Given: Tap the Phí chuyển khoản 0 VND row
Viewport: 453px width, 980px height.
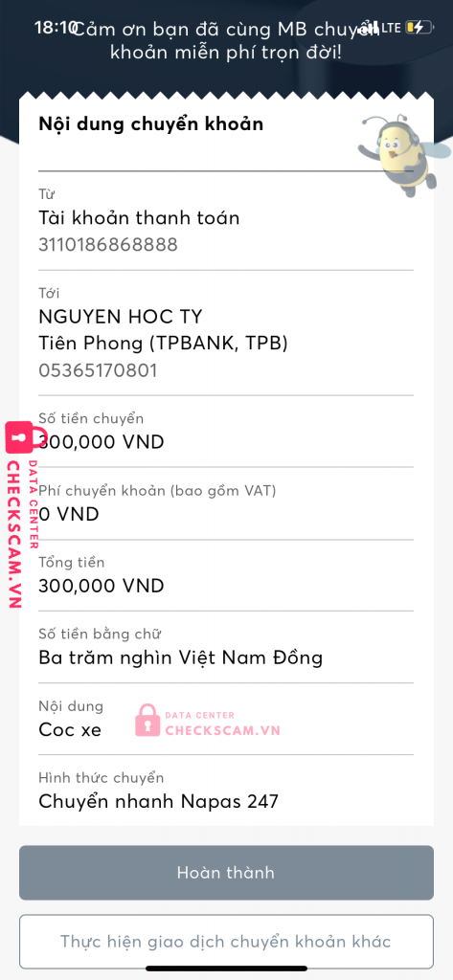Looking at the screenshot, I should [x=226, y=503].
